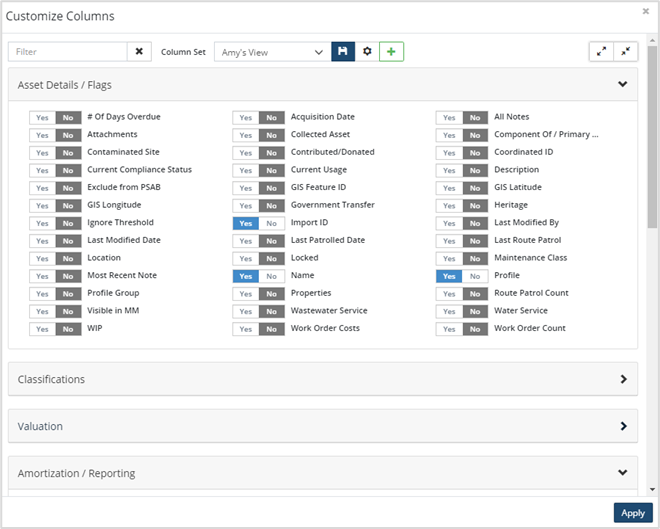Save the column set with the disk icon
This screenshot has width=660, height=529.
pyautogui.click(x=343, y=51)
